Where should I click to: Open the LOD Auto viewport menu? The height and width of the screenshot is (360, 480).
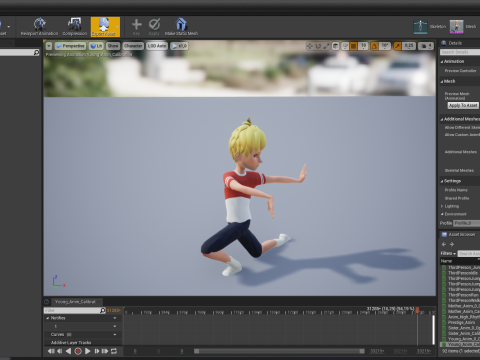point(157,46)
